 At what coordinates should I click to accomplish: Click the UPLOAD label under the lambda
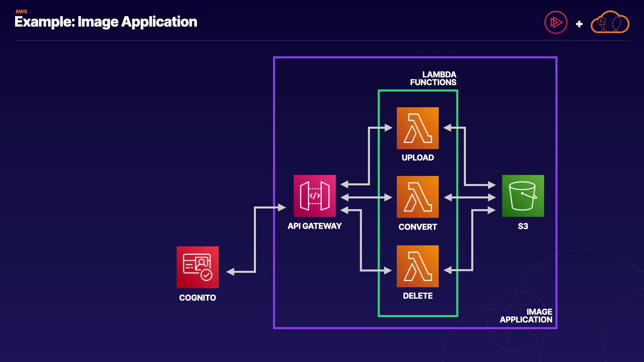[418, 158]
